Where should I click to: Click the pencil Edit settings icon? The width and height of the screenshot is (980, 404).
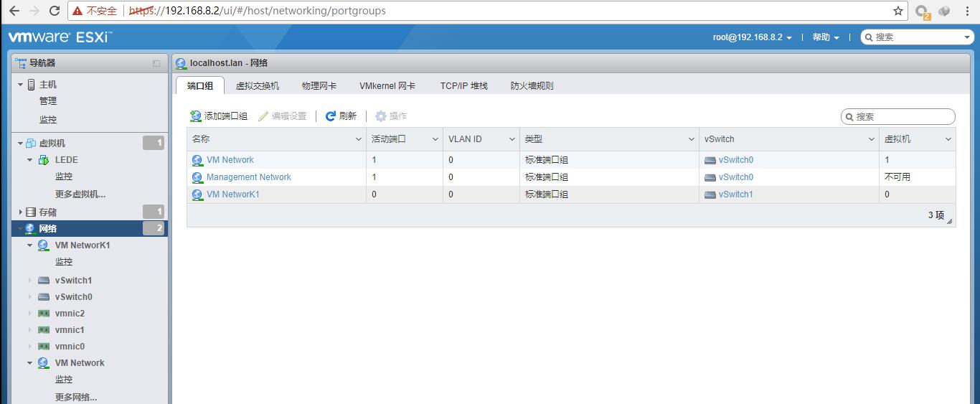click(x=263, y=116)
